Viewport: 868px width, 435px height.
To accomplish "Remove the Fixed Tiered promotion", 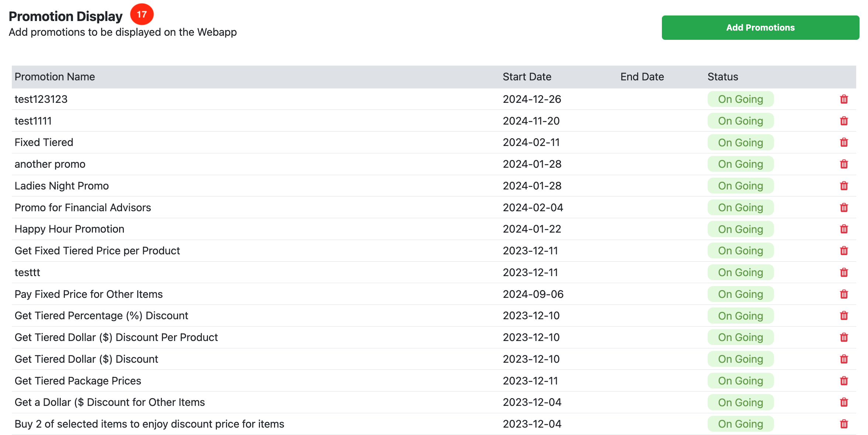I will [x=844, y=142].
